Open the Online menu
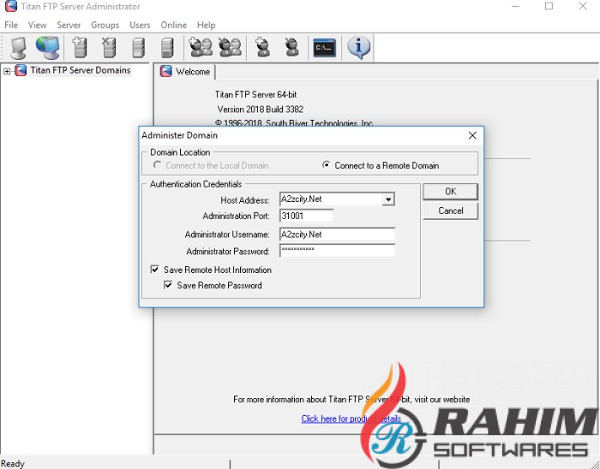This screenshot has height=469, width=600. (x=174, y=25)
